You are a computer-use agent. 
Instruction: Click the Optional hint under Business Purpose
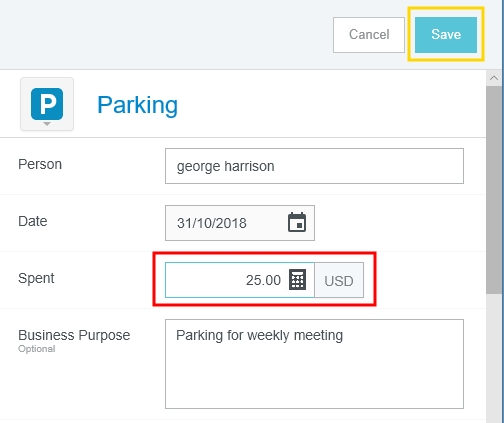[x=37, y=349]
